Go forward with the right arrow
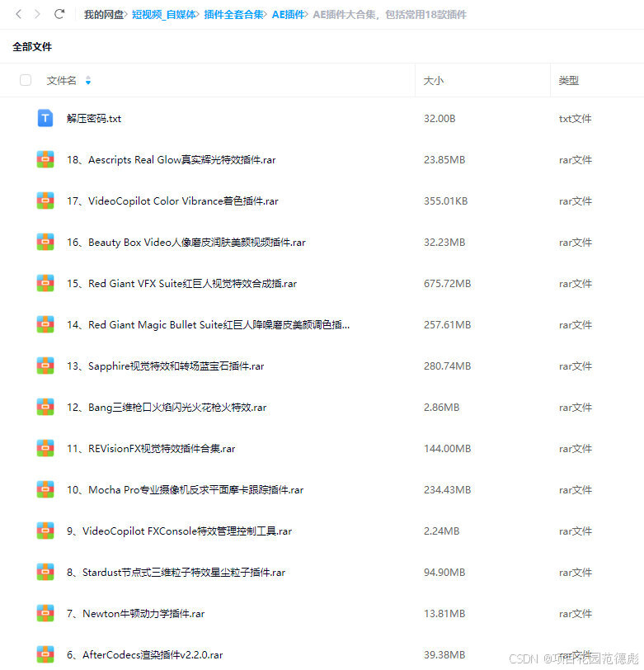The width and height of the screenshot is (644, 670). [x=37, y=14]
